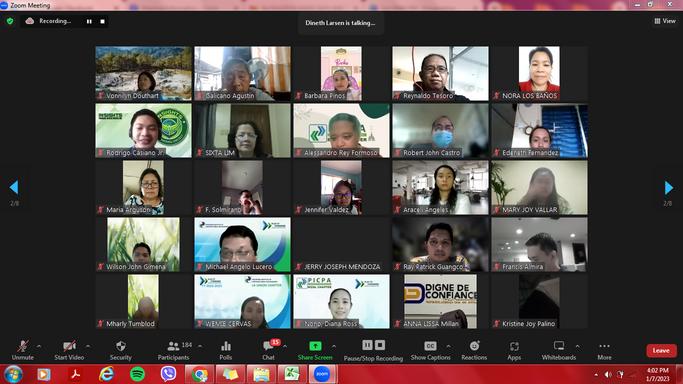The width and height of the screenshot is (683, 384).
Task: Toggle Start Video camera
Action: pos(69,346)
